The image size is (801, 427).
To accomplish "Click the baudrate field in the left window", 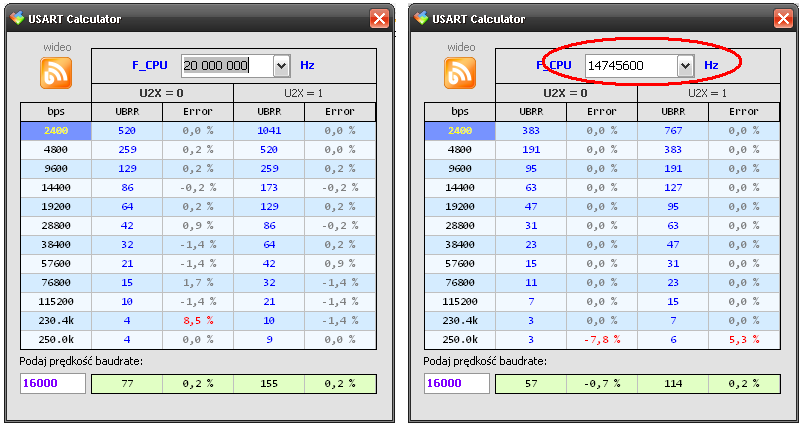I will [53, 384].
